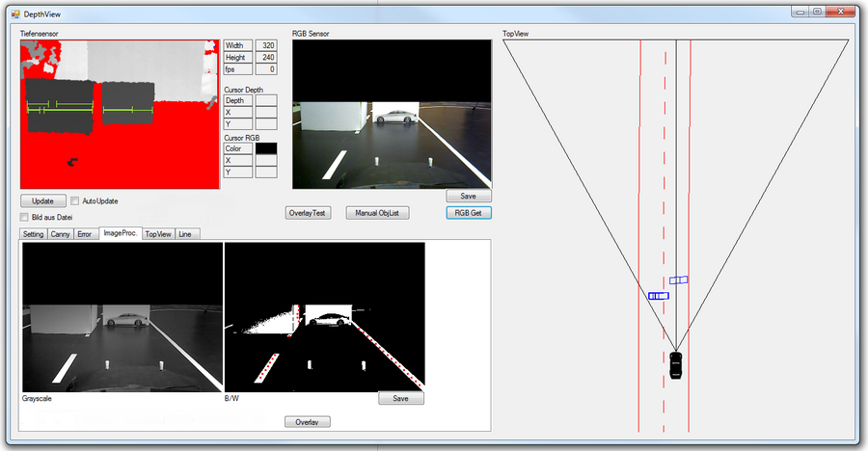The height and width of the screenshot is (451, 868).
Task: Open Manual ObjList
Action: 377,213
